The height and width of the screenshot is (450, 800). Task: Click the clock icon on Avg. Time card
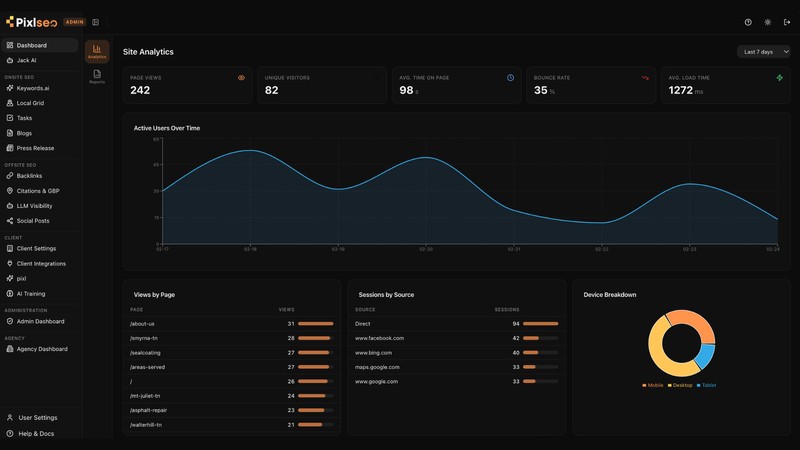pyautogui.click(x=510, y=78)
